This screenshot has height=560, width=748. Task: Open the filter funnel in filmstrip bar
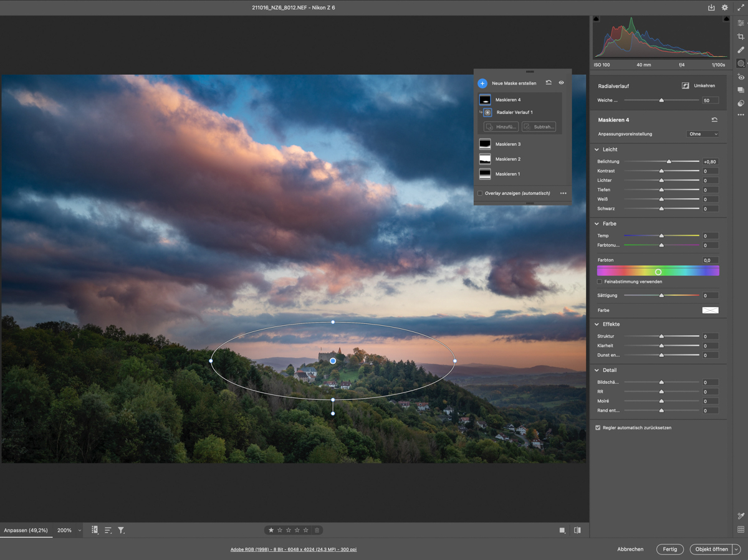click(121, 530)
